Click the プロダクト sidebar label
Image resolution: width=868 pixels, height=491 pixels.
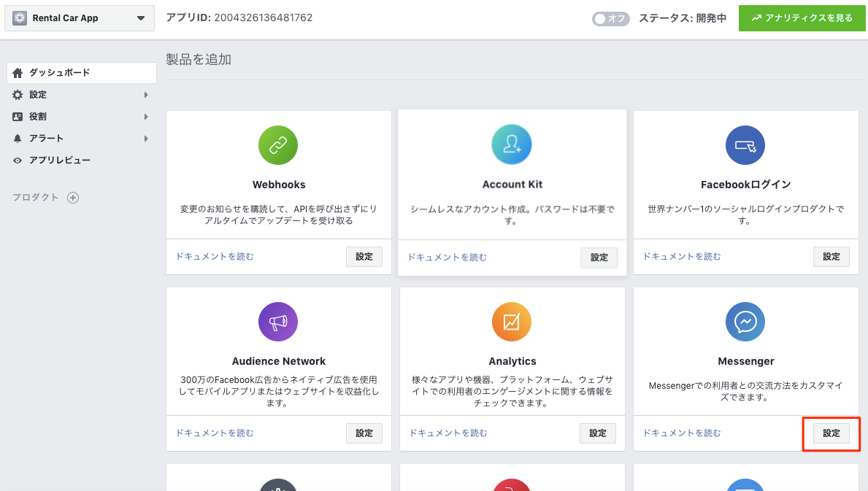click(x=36, y=198)
